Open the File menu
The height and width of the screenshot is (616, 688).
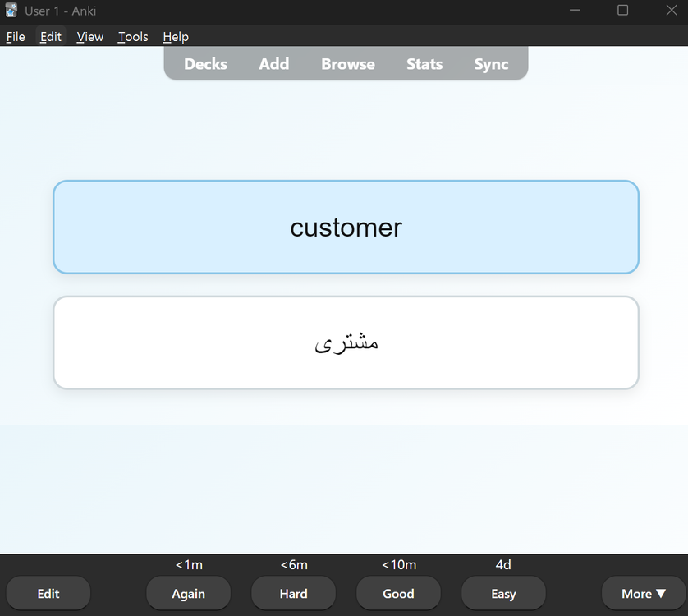16,37
